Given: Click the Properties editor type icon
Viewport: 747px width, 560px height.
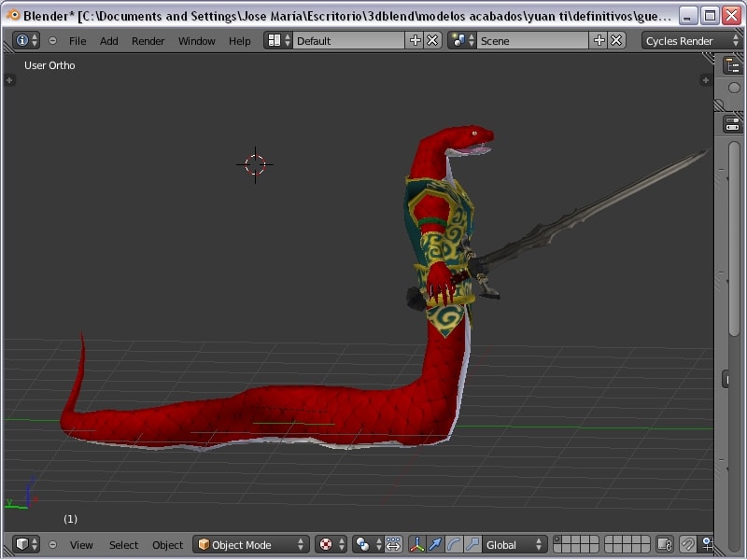Looking at the screenshot, I should (733, 124).
